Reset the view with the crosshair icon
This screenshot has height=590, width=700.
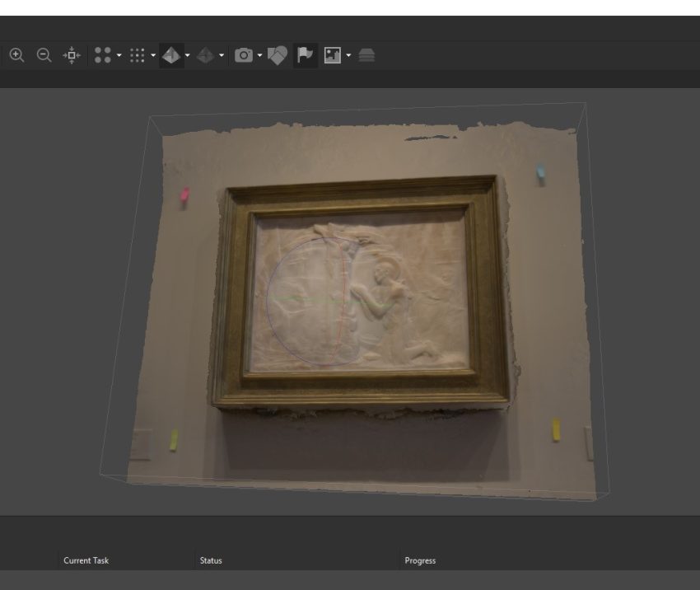click(x=72, y=55)
